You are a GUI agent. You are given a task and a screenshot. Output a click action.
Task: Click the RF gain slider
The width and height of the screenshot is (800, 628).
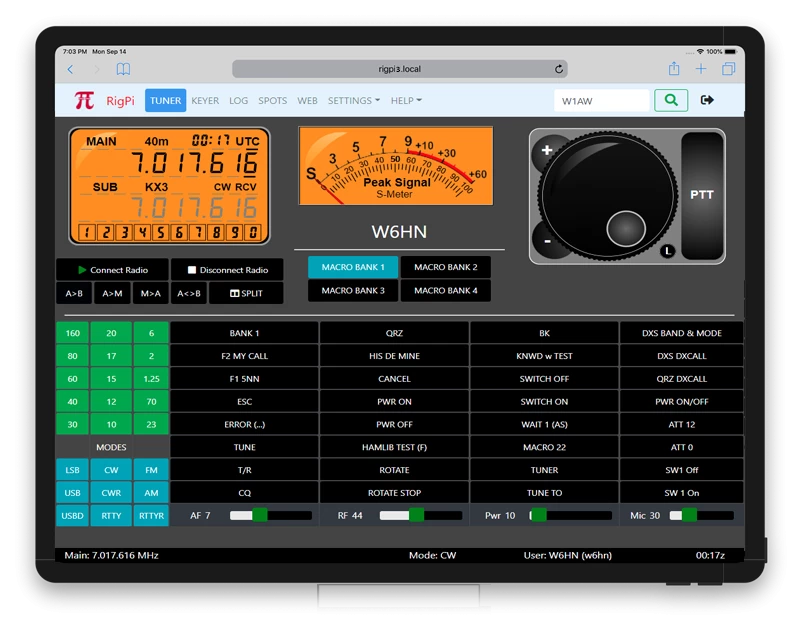point(416,515)
